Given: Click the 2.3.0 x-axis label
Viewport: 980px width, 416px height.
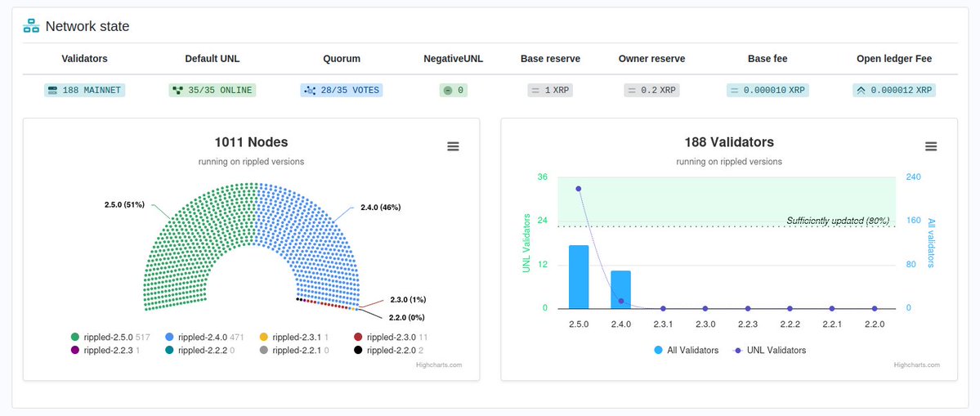Looking at the screenshot, I should [705, 324].
